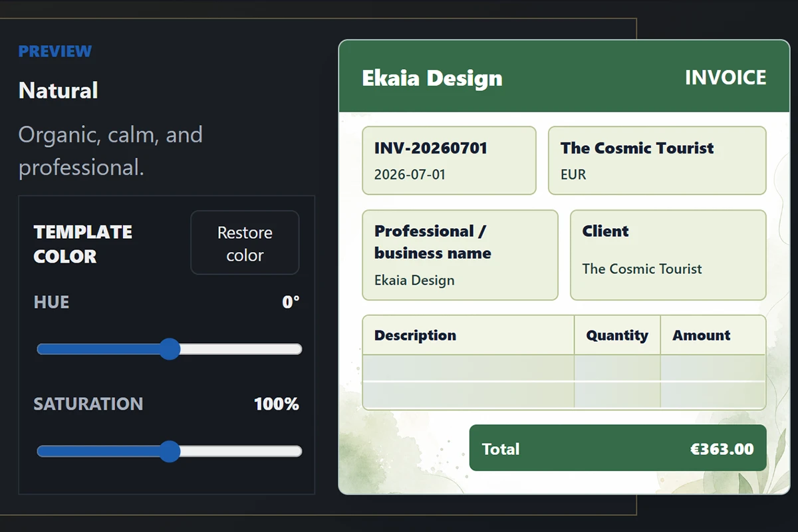This screenshot has width=798, height=532.
Task: Click the first empty row in items table
Action: pos(564,368)
